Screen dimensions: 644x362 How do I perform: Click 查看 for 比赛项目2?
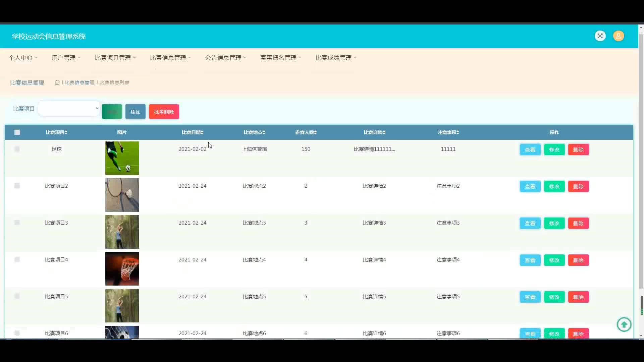click(530, 186)
